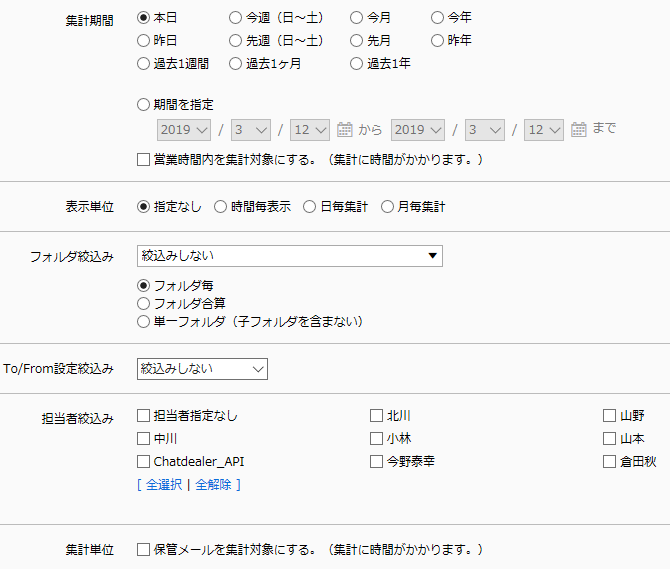Select the 期間を指定 radio button
670x569 pixels.
pos(143,105)
